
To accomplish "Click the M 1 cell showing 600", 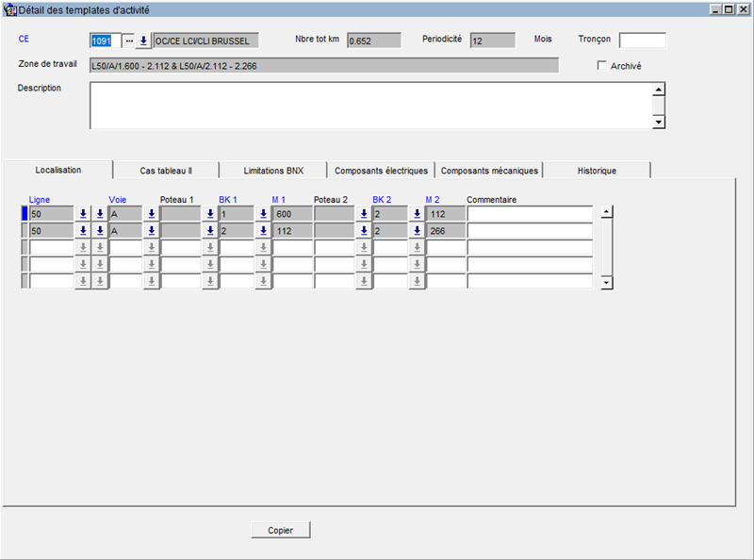I will click(292, 214).
